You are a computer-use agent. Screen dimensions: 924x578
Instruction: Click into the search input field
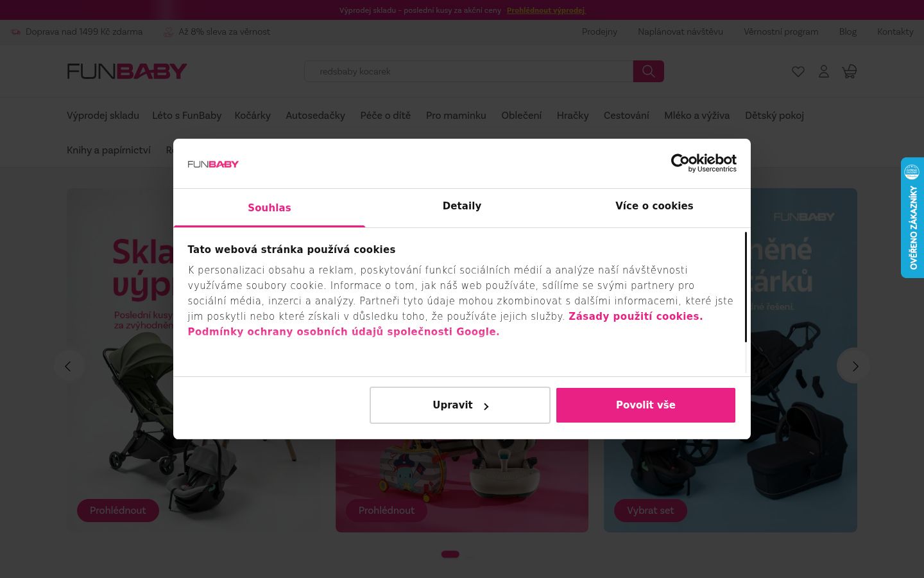(x=468, y=71)
